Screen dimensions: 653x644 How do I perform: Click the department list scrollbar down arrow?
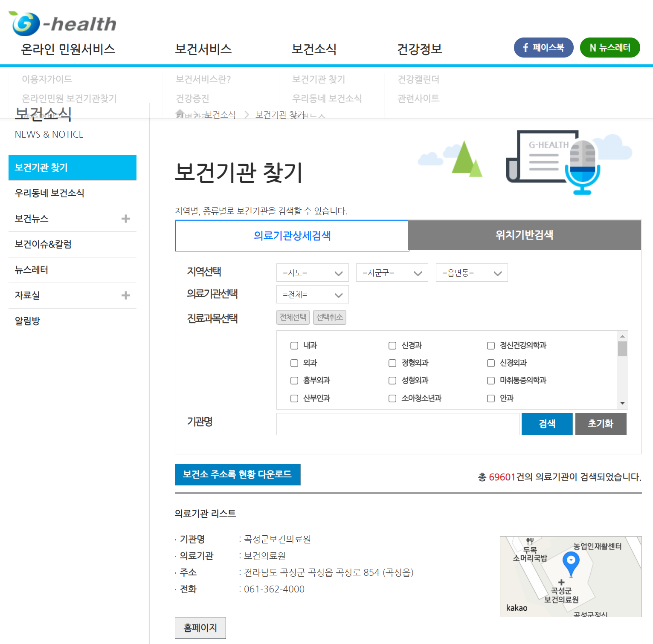pyautogui.click(x=622, y=403)
